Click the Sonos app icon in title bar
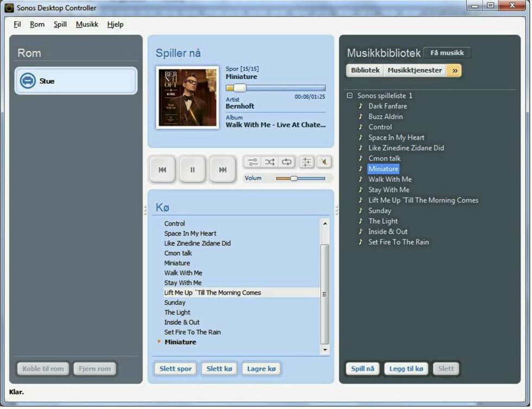This screenshot has height=409, width=532. (x=9, y=8)
